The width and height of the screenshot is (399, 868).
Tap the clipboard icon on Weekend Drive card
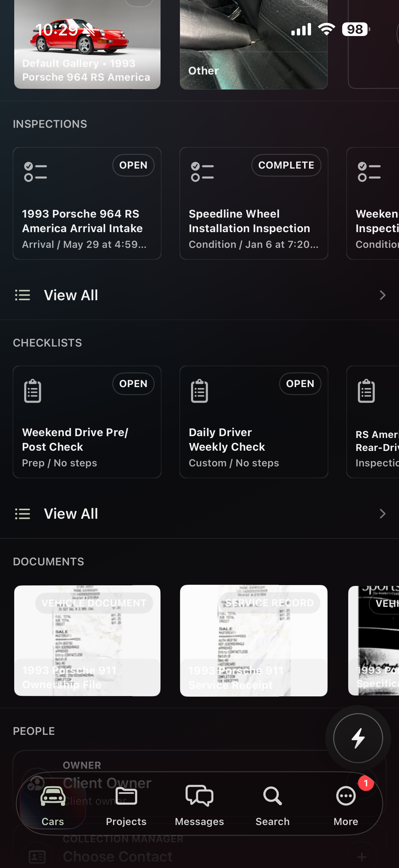coord(33,391)
